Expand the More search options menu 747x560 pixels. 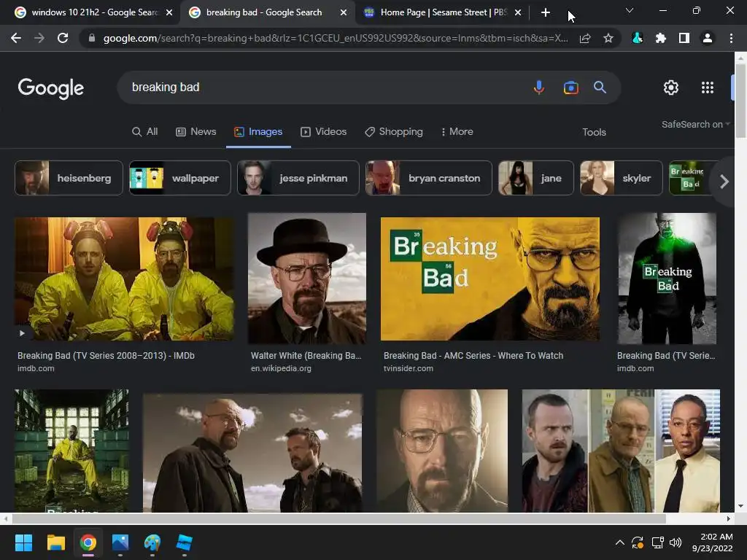click(457, 131)
